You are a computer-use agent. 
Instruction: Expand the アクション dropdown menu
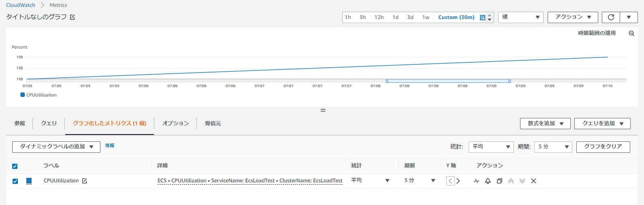coord(573,17)
